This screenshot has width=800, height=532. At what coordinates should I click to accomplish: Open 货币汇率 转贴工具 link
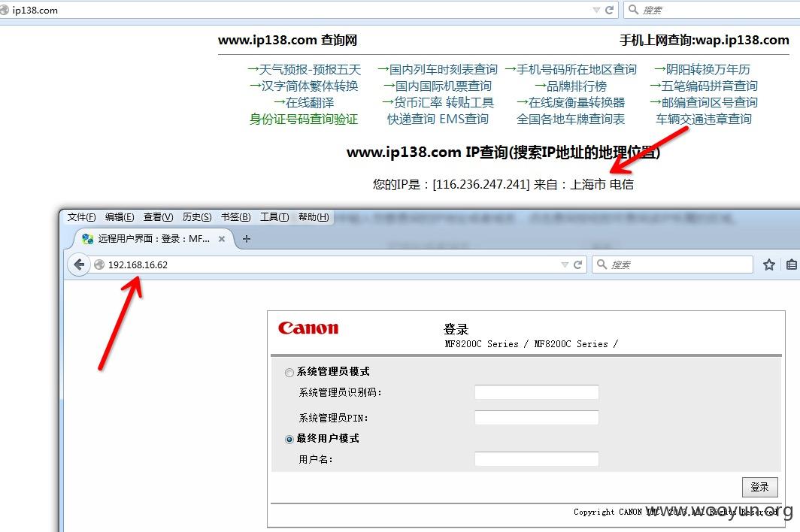438,102
